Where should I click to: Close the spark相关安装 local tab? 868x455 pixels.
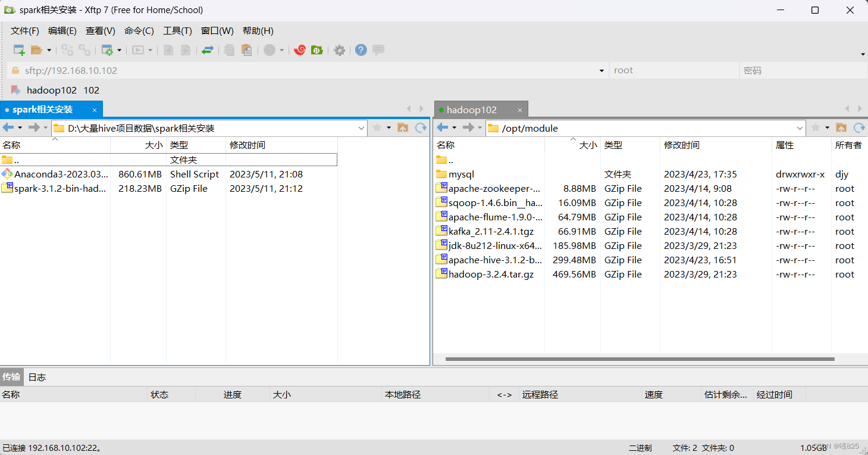click(x=95, y=110)
